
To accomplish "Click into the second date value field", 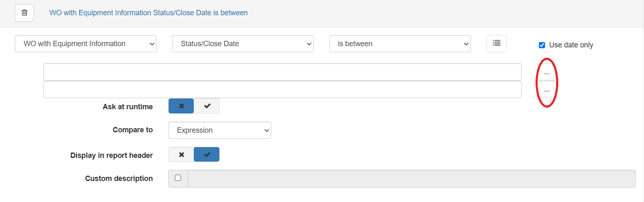I will click(x=282, y=89).
